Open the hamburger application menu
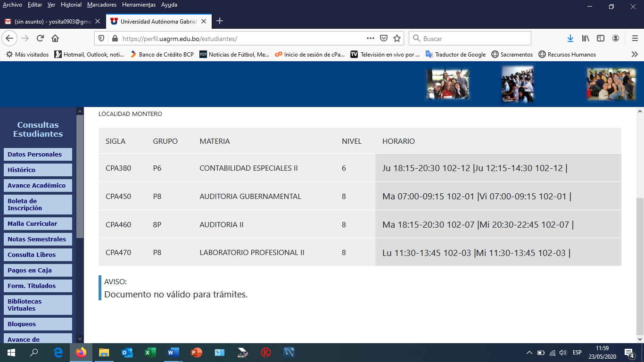This screenshot has height=362, width=644. pos(635,39)
